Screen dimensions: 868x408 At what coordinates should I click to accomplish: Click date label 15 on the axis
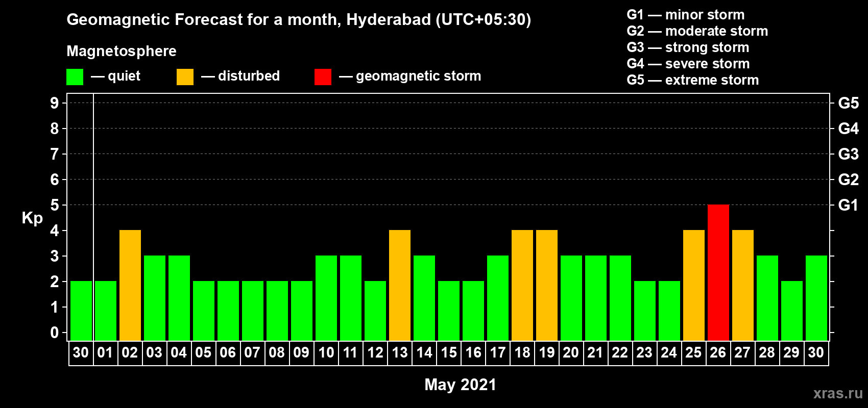coord(449,353)
